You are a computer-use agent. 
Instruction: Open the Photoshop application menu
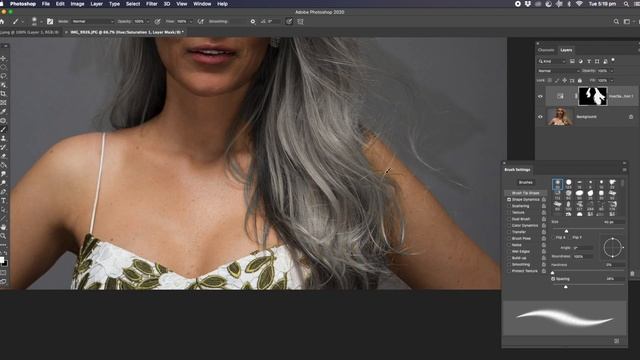[23, 4]
